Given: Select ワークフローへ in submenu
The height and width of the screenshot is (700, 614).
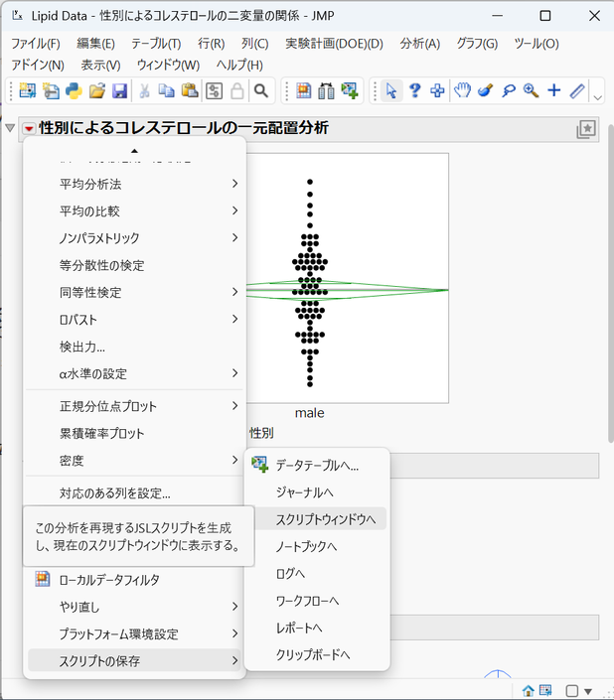Looking at the screenshot, I should [x=317, y=601].
